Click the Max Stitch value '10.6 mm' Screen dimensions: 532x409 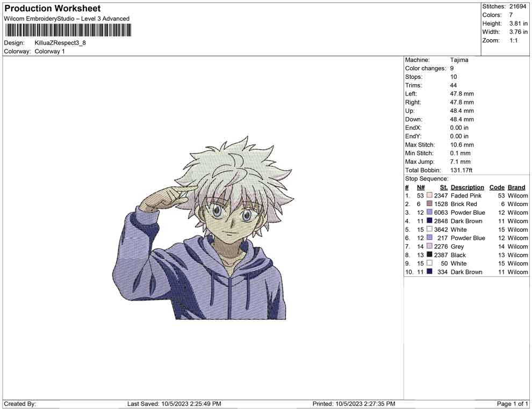click(x=462, y=145)
